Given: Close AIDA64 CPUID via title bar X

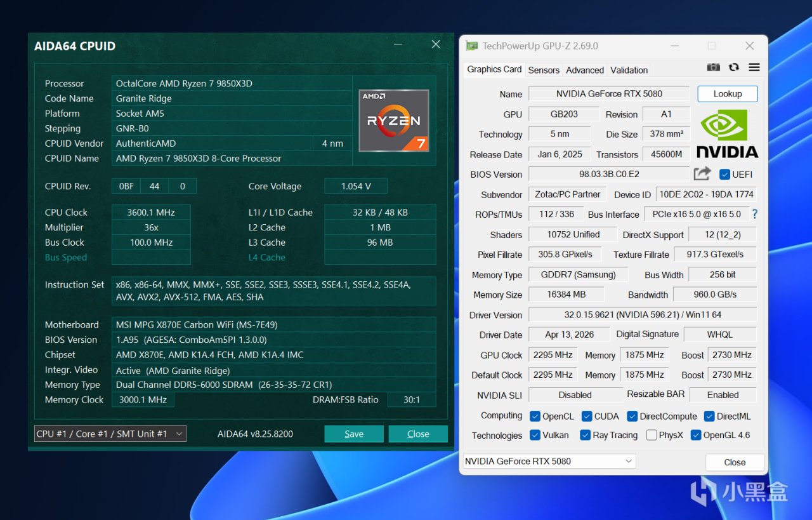Looking at the screenshot, I should click(x=436, y=44).
